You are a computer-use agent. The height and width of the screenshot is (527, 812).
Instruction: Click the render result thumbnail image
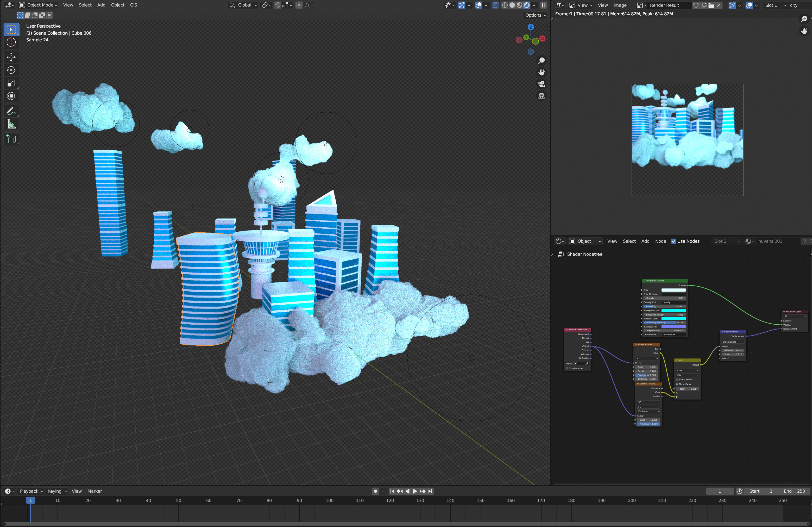[687, 140]
